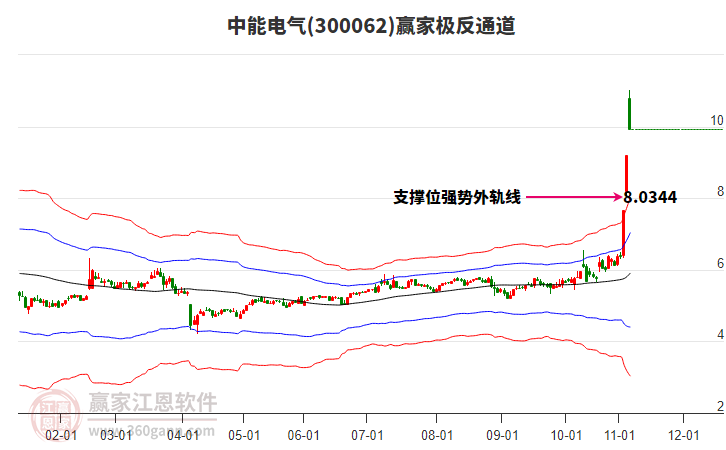Click the price axis label 4
This screenshot has width=726, height=450.
coord(720,334)
